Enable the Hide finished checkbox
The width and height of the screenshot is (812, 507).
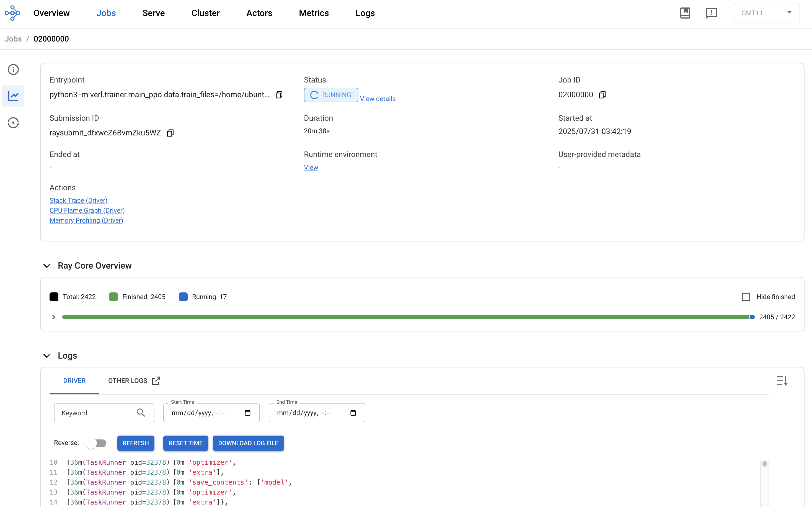point(746,297)
